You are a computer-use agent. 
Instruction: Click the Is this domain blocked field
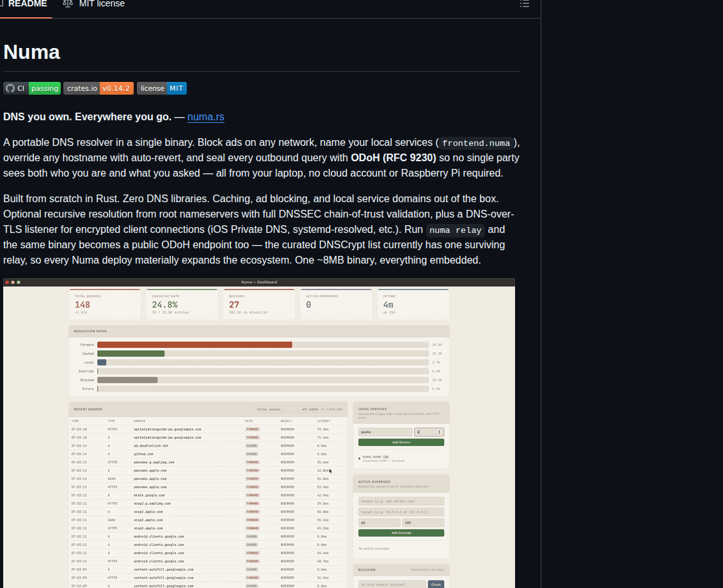pos(392,584)
